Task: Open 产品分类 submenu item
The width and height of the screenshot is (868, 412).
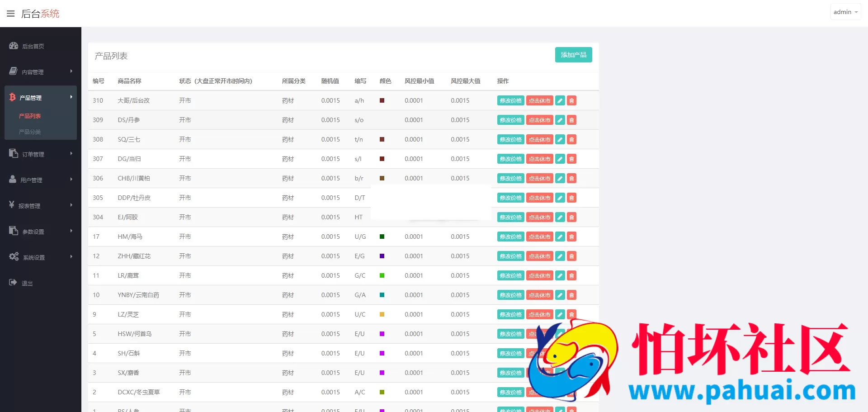Action: click(30, 132)
